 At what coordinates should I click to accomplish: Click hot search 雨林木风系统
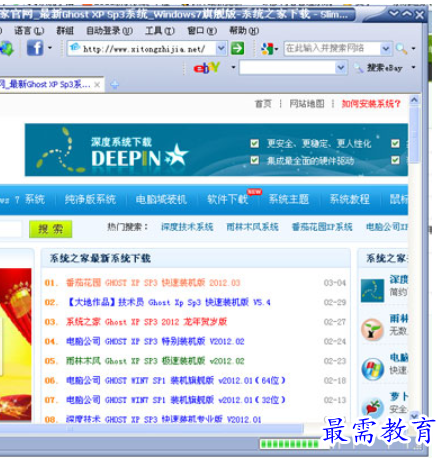pyautogui.click(x=252, y=227)
